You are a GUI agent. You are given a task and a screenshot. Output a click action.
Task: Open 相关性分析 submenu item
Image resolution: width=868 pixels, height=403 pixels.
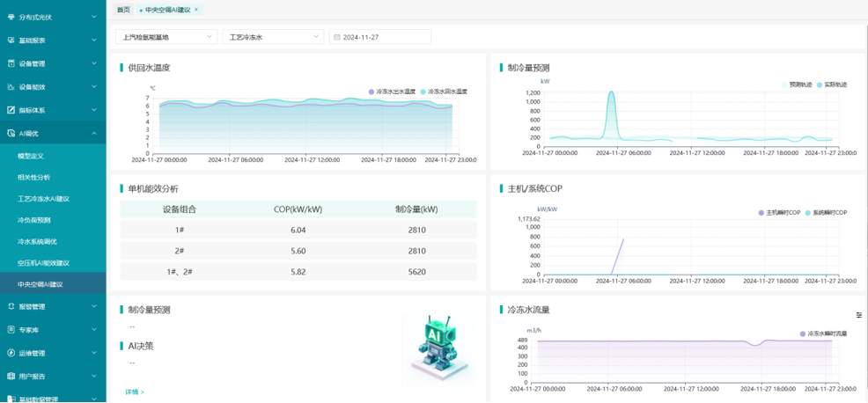click(33, 178)
